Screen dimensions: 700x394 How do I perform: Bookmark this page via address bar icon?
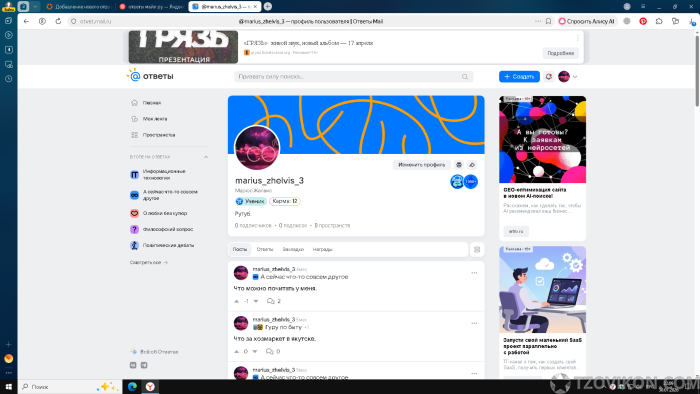tap(549, 21)
